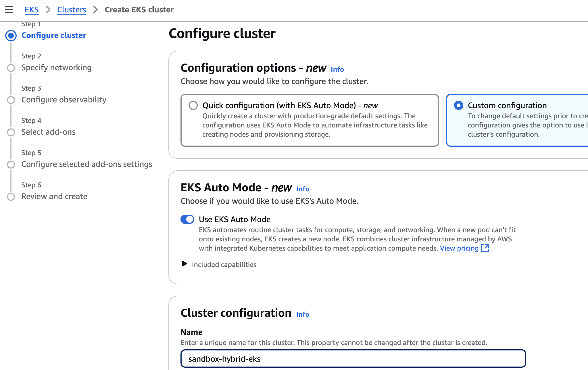Screen dimensions: 588x370
Task: Click the Info icon next to Cluster configuration
Action: tap(303, 314)
